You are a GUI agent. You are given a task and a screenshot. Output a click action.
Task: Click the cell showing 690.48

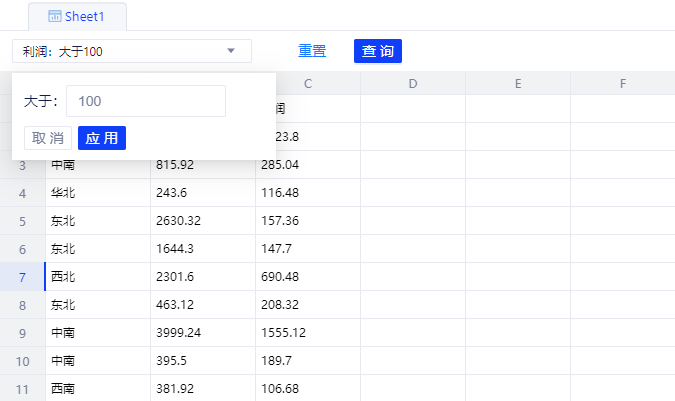click(307, 277)
